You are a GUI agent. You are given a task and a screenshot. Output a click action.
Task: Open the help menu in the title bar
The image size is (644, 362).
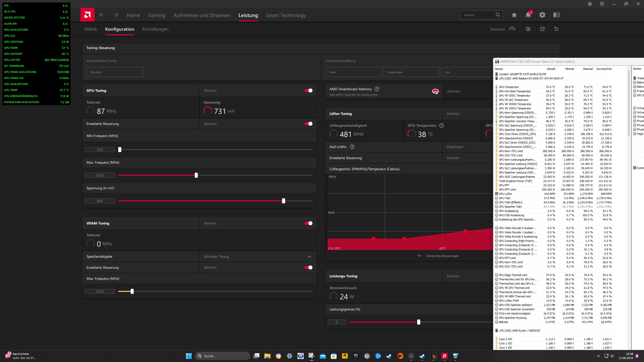(602, 4)
